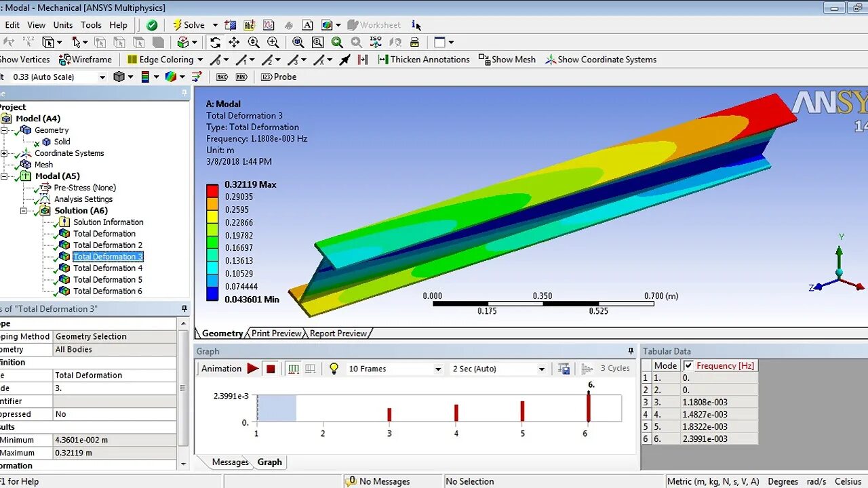The image size is (868, 488).
Task: Open the View menu
Action: click(x=37, y=25)
